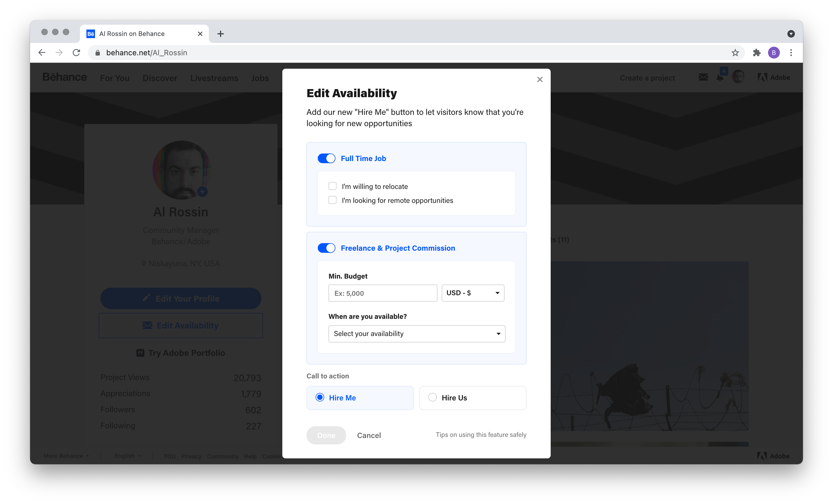833x504 pixels.
Task: Check I'm willing to relocate
Action: 332,186
